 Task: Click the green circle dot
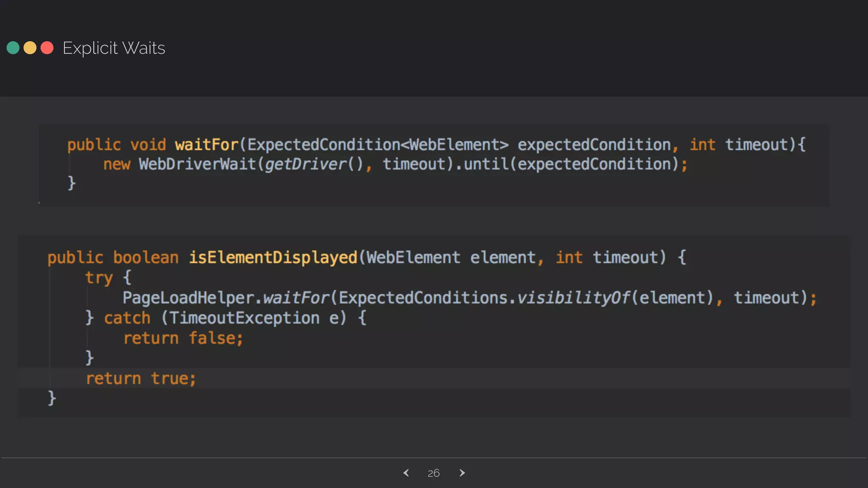tap(13, 48)
